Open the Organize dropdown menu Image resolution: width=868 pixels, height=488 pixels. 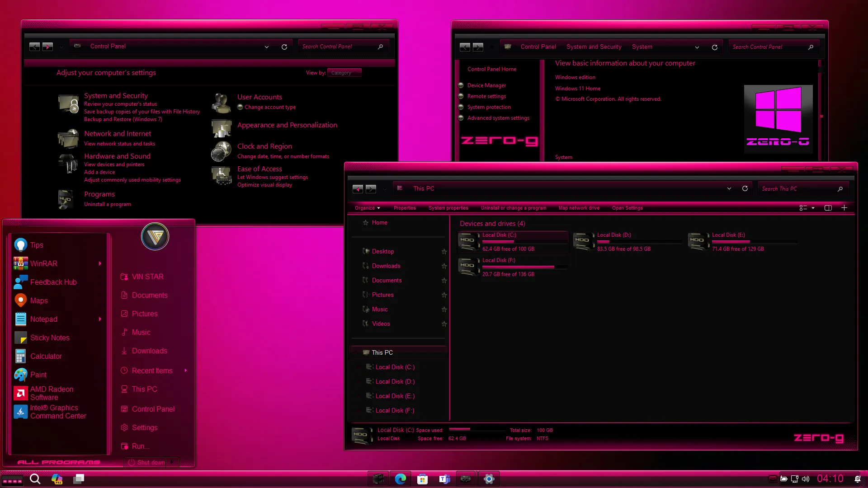[x=368, y=208]
